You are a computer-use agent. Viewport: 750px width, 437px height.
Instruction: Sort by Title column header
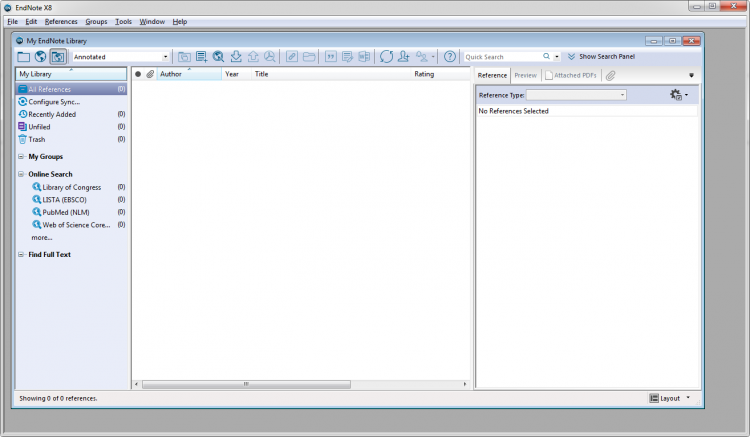331,74
